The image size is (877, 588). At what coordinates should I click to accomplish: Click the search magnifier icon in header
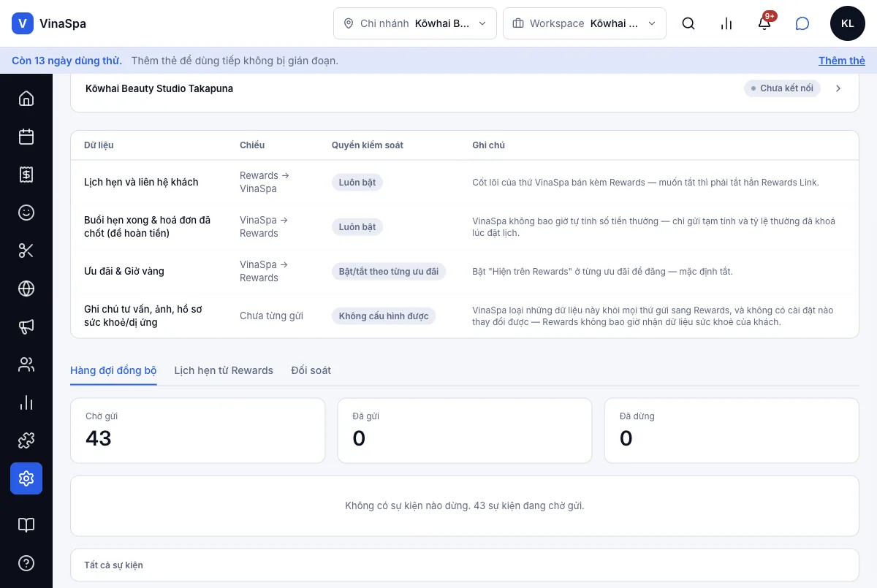click(688, 23)
